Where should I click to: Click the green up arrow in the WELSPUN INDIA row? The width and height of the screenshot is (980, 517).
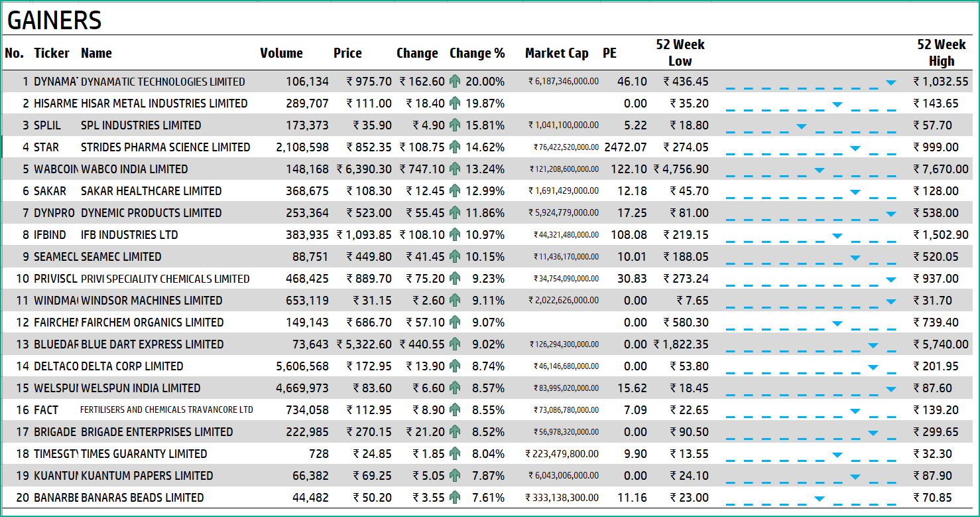pos(455,388)
